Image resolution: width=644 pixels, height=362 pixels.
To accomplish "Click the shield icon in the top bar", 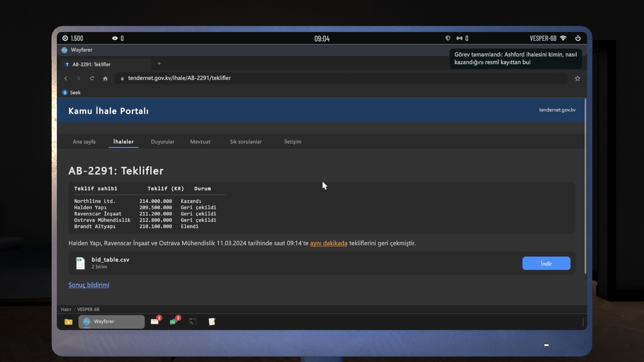I will pyautogui.click(x=448, y=38).
